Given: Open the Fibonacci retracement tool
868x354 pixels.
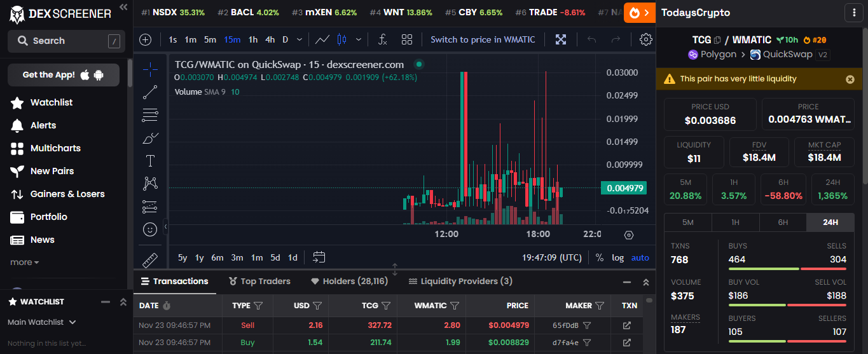Looking at the screenshot, I should point(150,115).
